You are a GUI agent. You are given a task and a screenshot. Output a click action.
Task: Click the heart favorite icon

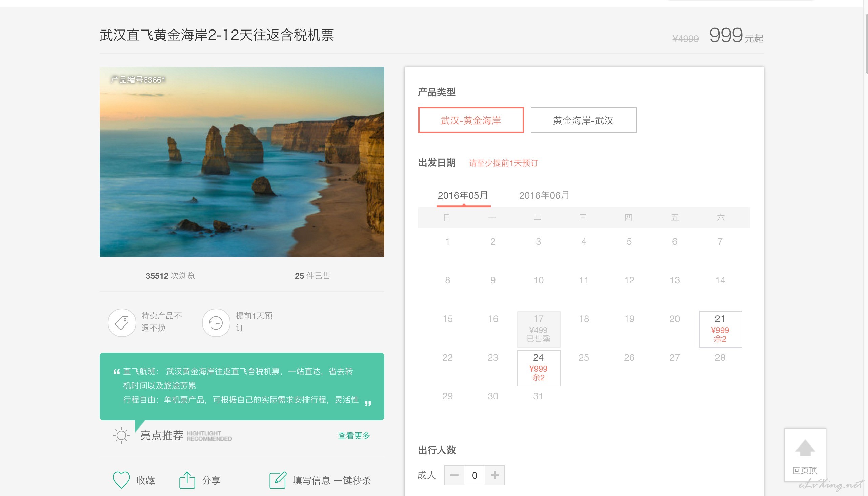tap(121, 480)
